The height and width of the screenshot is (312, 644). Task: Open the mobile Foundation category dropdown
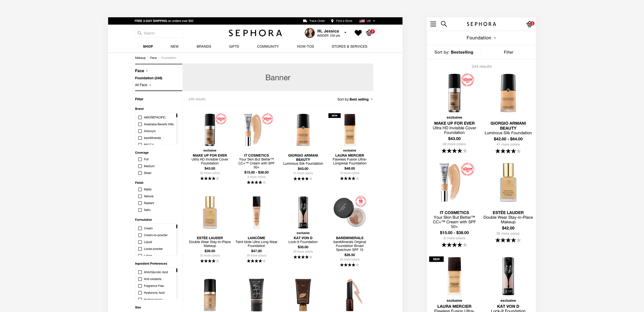click(481, 38)
